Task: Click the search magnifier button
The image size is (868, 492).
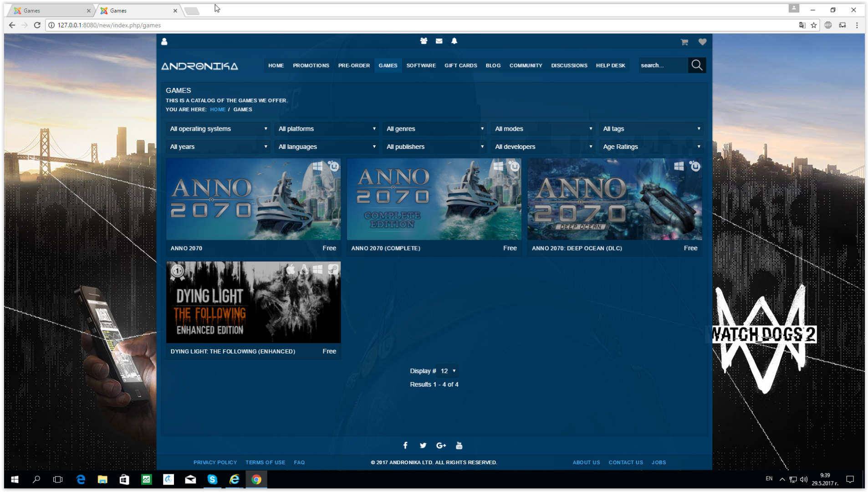Action: tap(697, 65)
